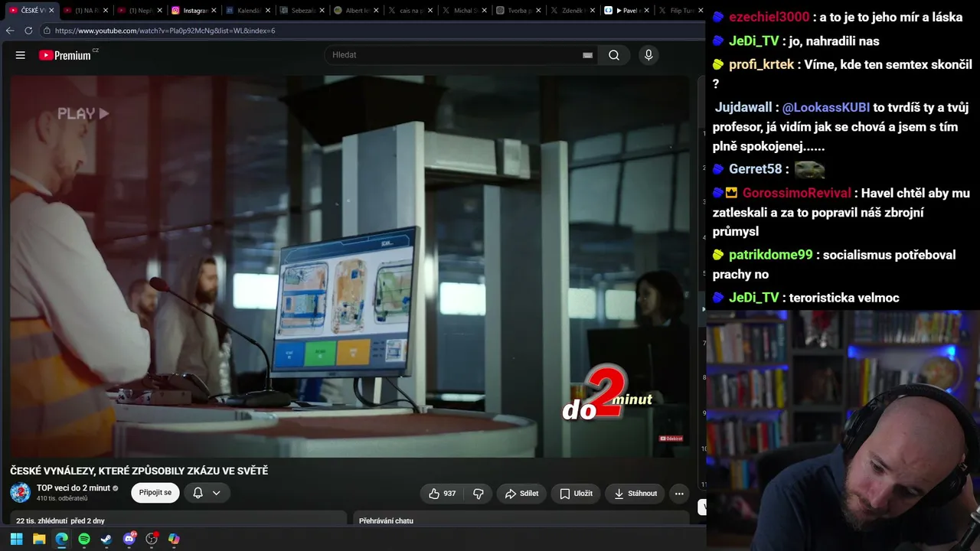This screenshot has height=551, width=980.
Task: Click chat username GorossimoRevival
Action: 797,193
